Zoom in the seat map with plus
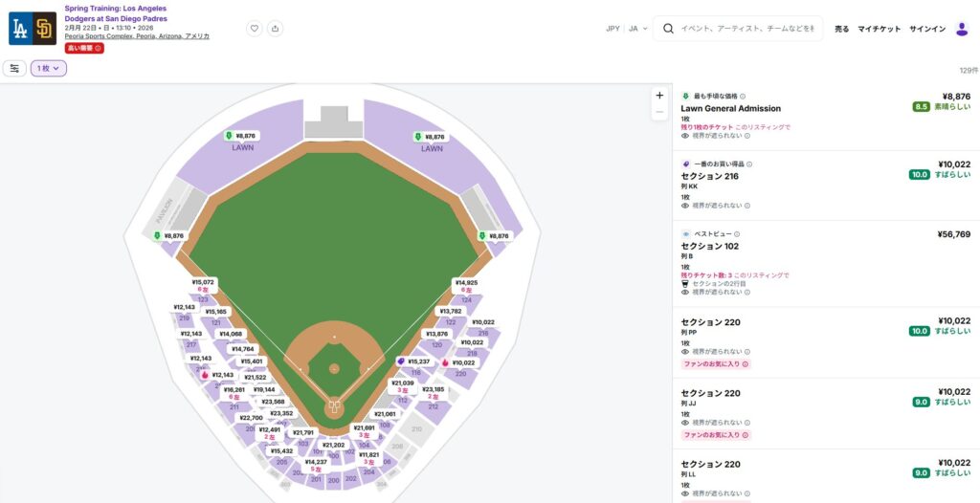Screen dimensions: 980x503 (659, 95)
